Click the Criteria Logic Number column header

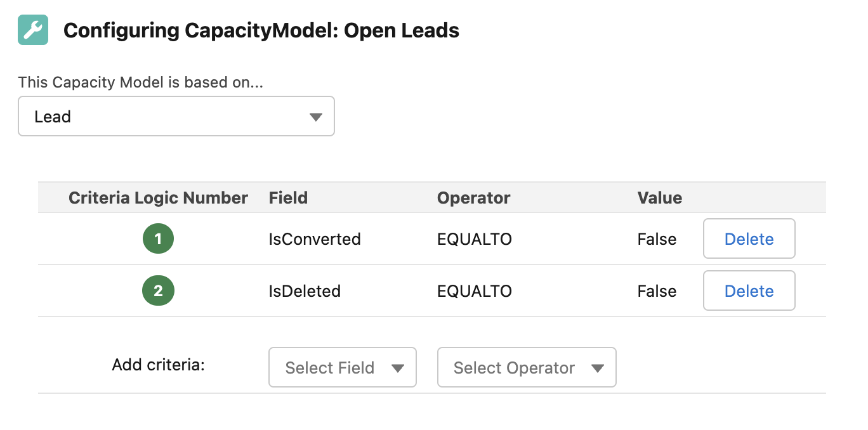pos(158,198)
